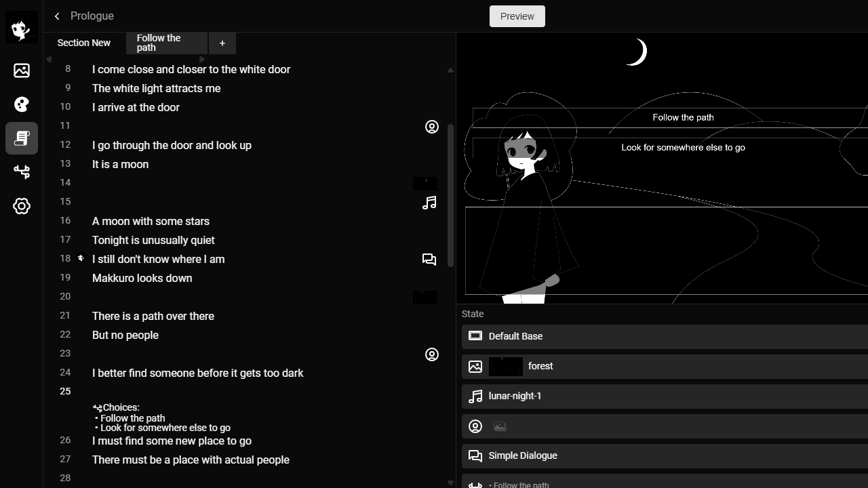Choose Follow the path in the preview
This screenshot has width=868, height=488.
[x=683, y=117]
